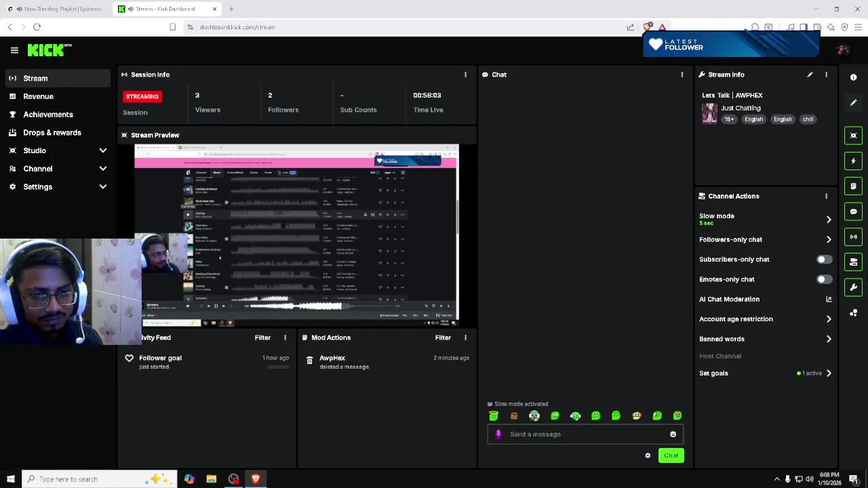Open Chat panel three-dot menu
Screen dimensions: 868x488
(x=682, y=75)
